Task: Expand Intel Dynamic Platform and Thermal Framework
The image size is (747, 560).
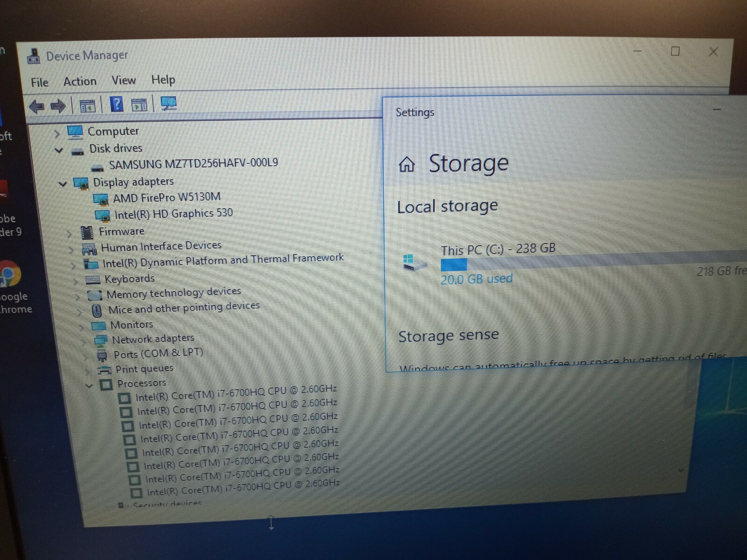Action: tap(73, 266)
